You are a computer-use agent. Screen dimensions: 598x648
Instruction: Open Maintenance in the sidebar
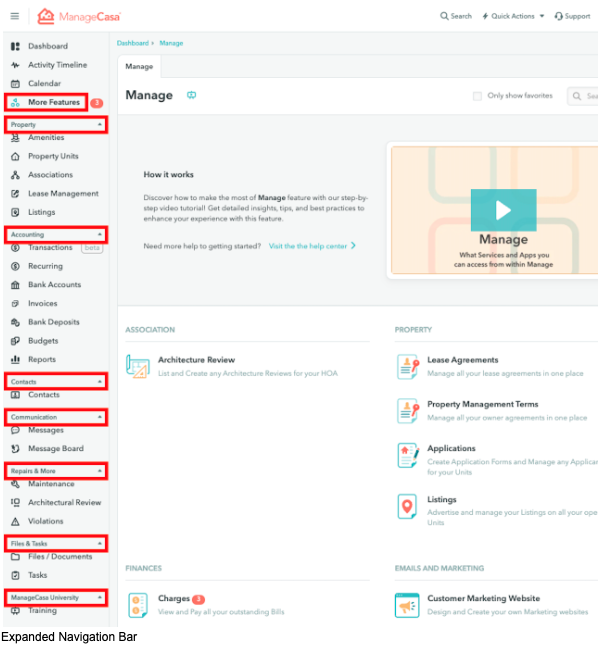[51, 484]
